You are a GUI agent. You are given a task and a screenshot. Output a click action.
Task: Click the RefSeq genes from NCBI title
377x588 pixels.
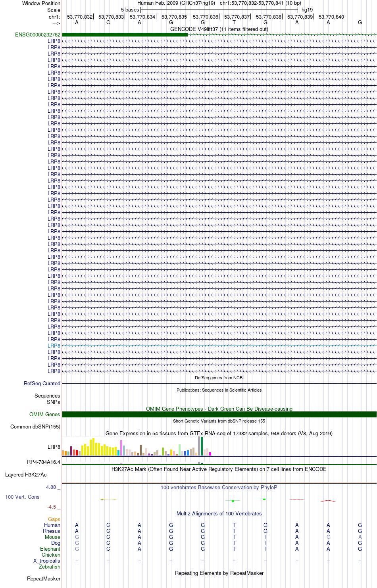tap(219, 378)
